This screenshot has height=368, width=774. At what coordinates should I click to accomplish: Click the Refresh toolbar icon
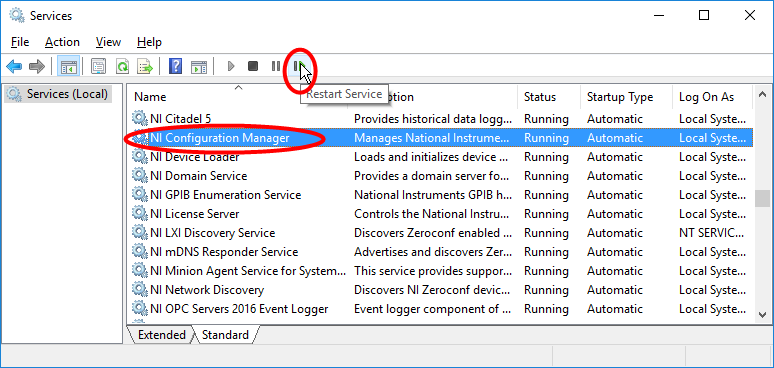tap(122, 66)
